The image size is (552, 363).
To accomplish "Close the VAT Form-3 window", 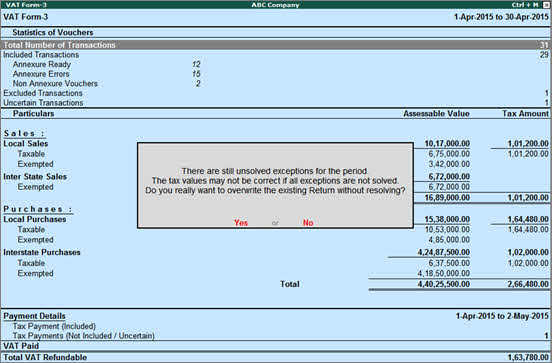I will click(546, 5).
